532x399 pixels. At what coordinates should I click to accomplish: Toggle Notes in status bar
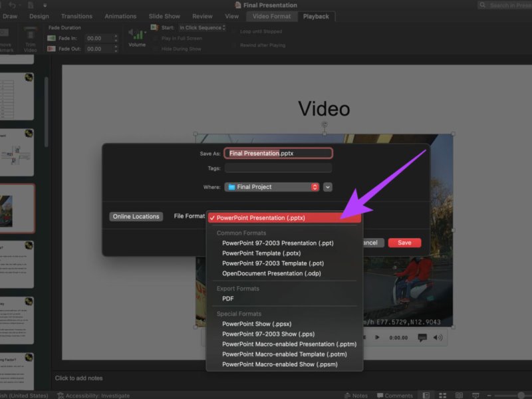click(x=356, y=396)
